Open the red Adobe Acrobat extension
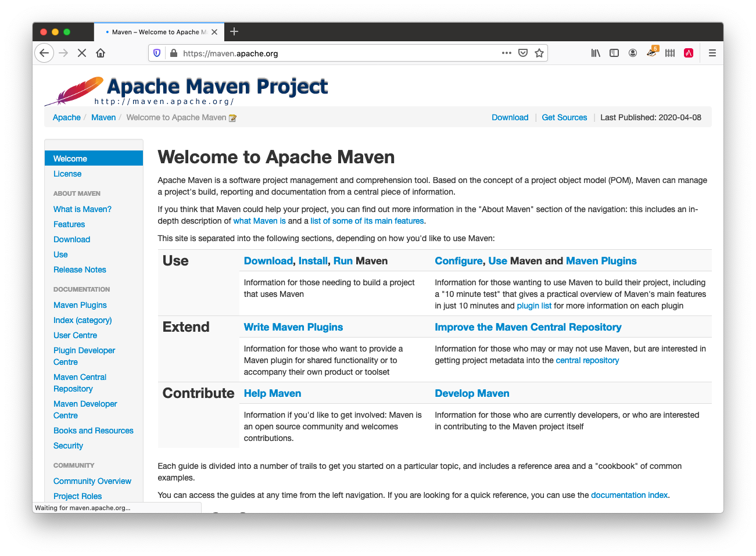The width and height of the screenshot is (756, 556). click(x=689, y=53)
